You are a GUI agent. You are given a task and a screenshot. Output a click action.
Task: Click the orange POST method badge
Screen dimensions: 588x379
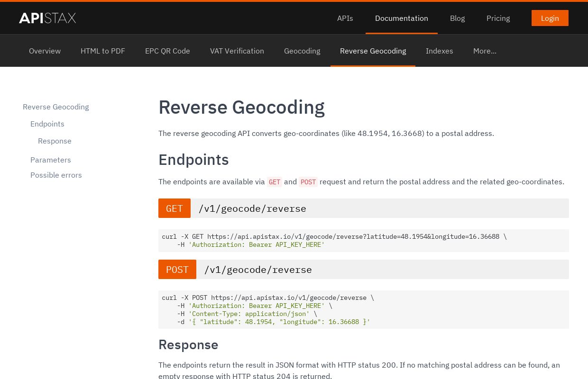pos(177,270)
